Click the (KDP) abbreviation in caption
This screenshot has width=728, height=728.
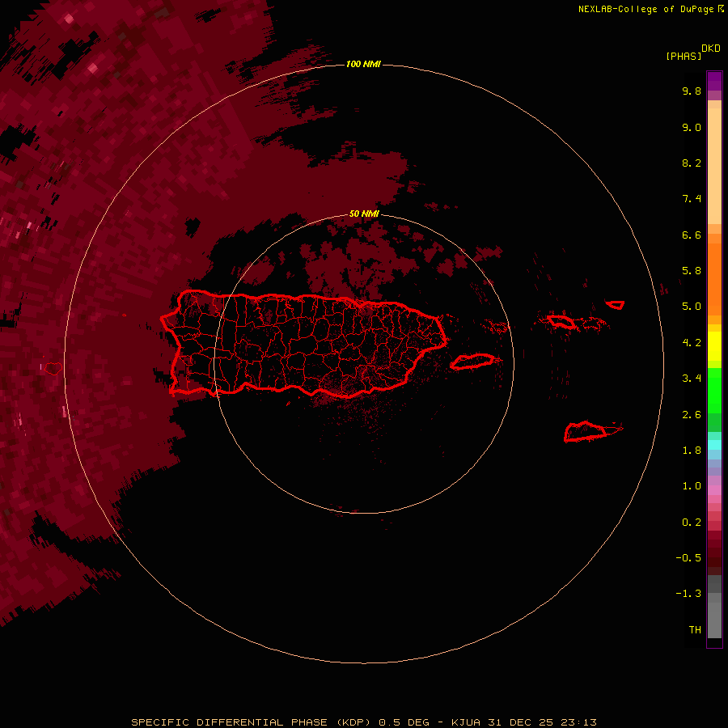[356, 722]
